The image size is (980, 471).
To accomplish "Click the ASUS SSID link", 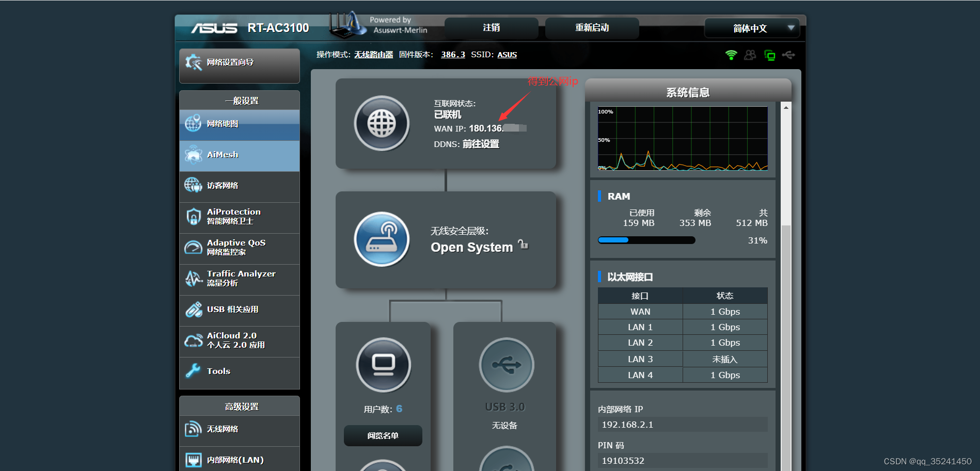I will (507, 55).
